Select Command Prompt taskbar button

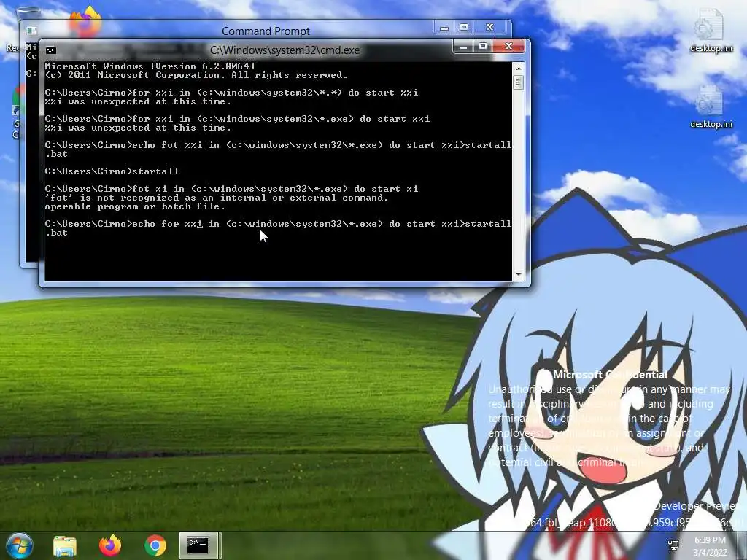[x=198, y=545]
